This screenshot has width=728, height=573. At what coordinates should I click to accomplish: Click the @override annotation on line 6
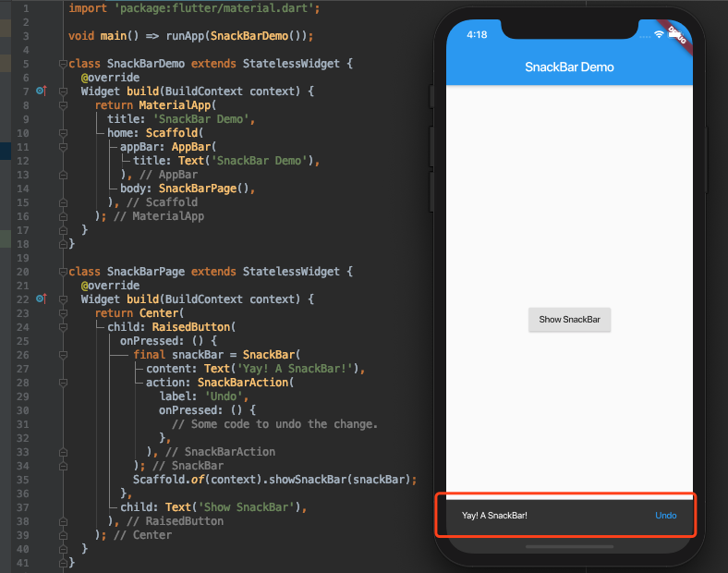(110, 78)
